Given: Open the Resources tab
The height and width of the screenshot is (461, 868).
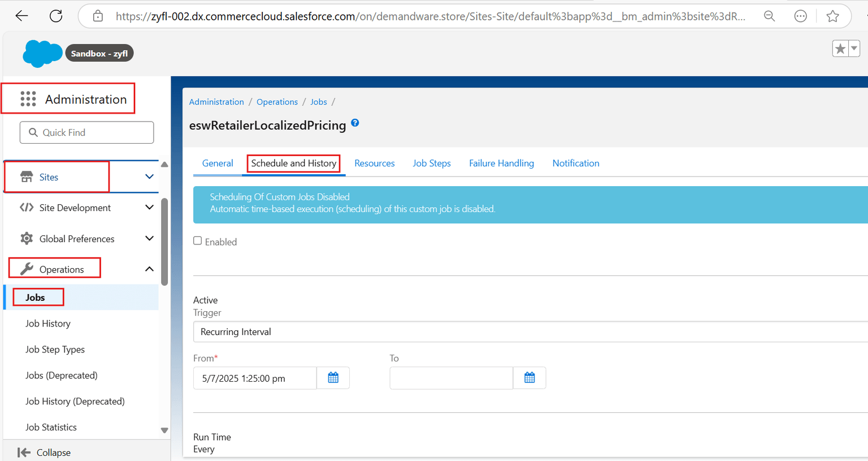Looking at the screenshot, I should (375, 163).
